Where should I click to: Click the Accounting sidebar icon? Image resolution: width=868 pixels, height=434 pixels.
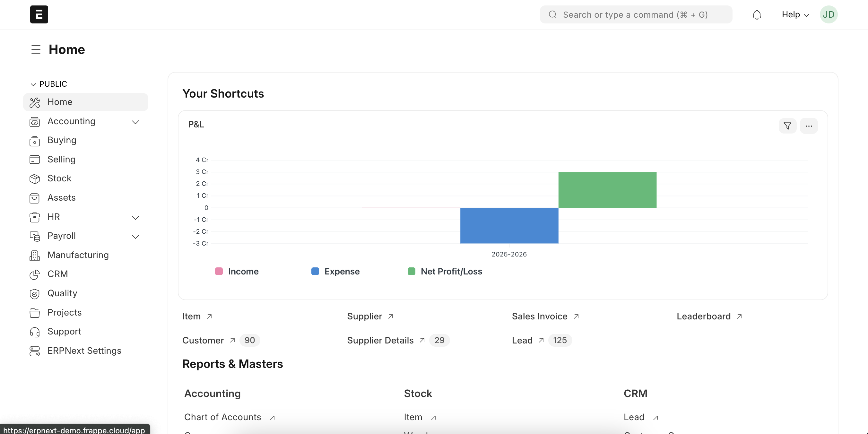pyautogui.click(x=35, y=121)
